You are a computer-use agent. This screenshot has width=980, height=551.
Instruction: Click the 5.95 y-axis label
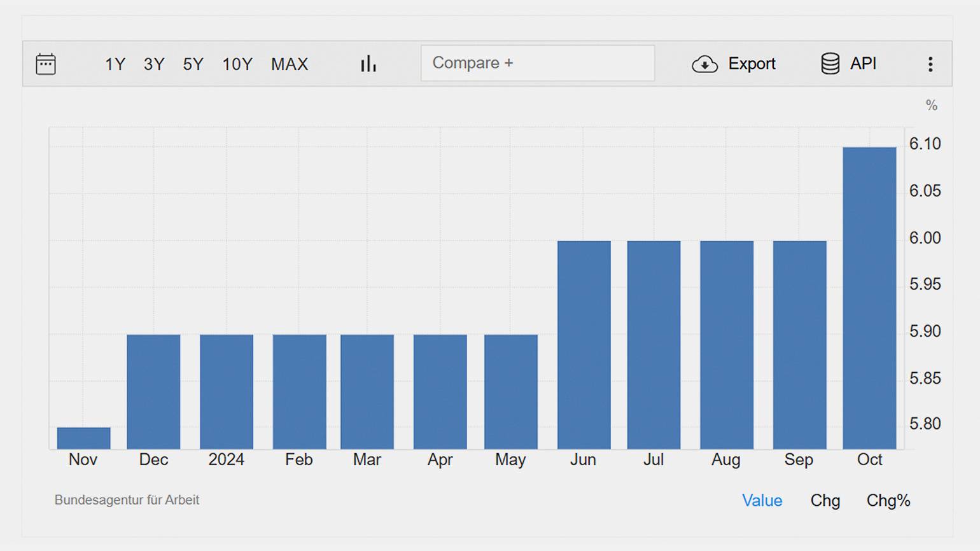coord(925,284)
